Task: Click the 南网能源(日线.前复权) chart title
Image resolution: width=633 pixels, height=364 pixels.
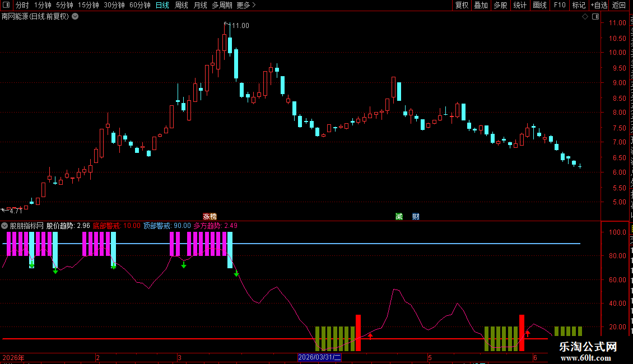Action: pos(35,17)
